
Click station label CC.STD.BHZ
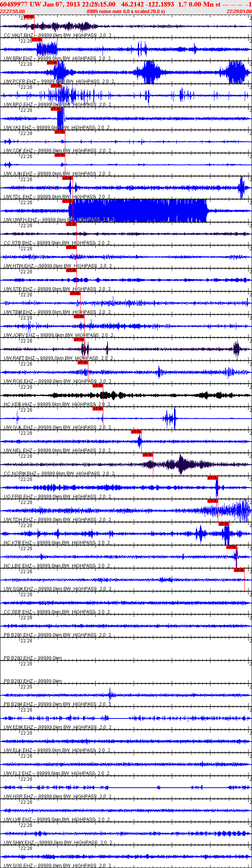pos(18,243)
